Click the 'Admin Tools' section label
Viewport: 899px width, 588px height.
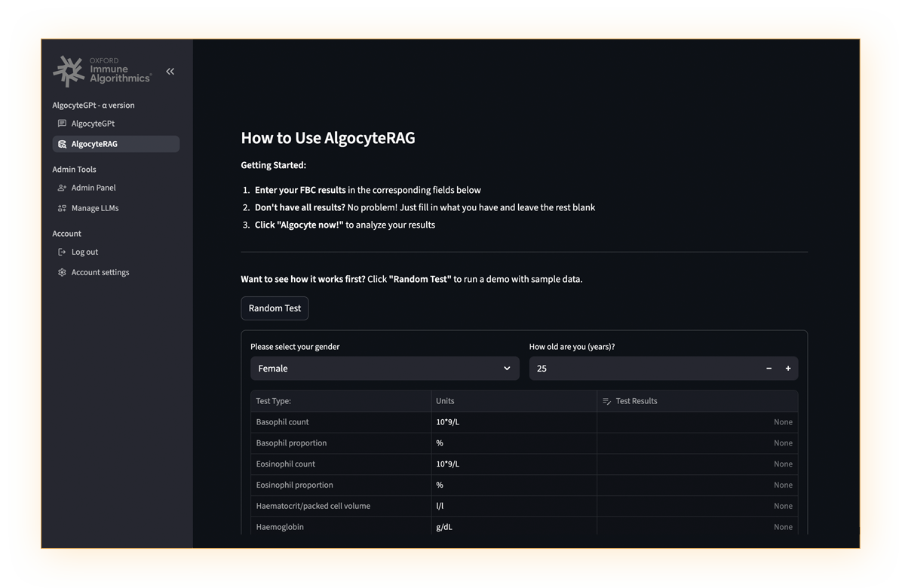tap(75, 170)
